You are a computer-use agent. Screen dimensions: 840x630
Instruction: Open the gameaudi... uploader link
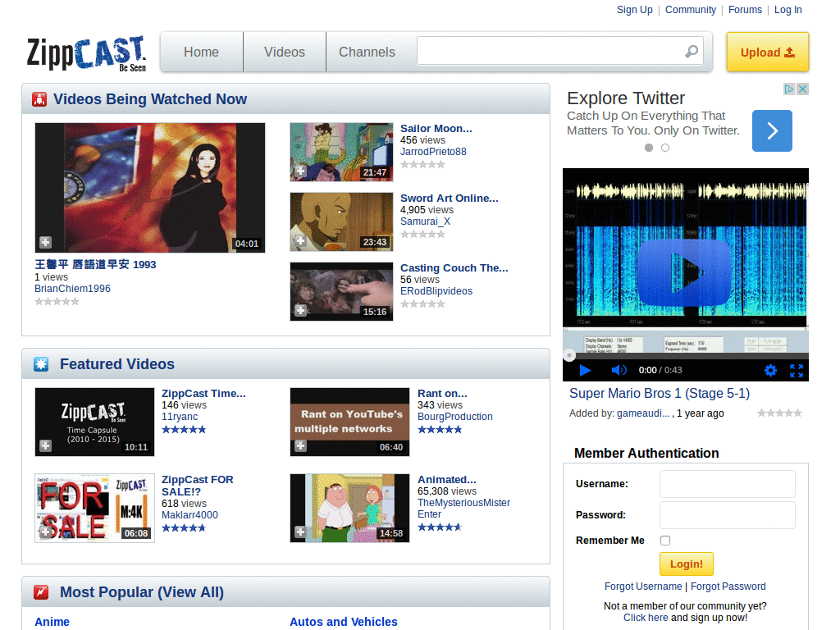[643, 413]
